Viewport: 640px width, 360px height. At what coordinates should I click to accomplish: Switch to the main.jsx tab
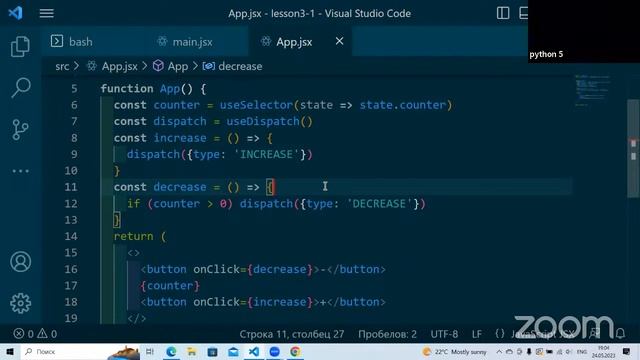(186, 42)
